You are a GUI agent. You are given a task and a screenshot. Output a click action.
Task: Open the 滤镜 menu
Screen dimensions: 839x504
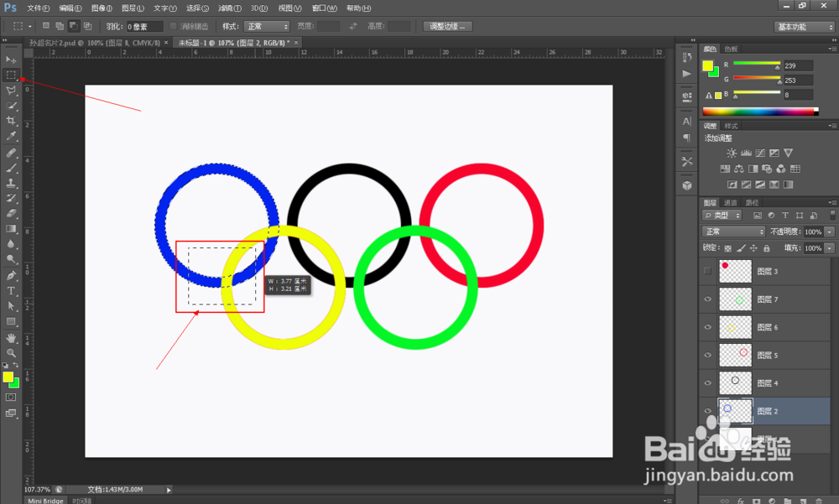point(230,8)
